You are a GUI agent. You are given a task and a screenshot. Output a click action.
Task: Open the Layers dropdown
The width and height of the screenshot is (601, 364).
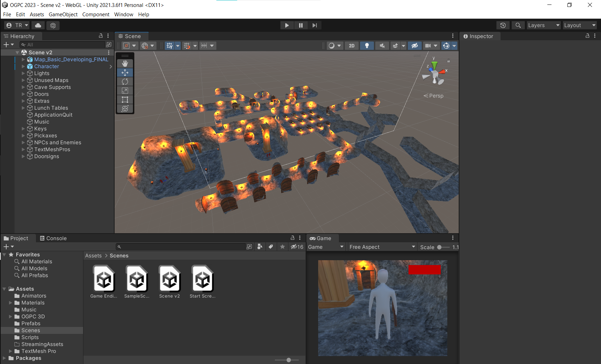543,25
